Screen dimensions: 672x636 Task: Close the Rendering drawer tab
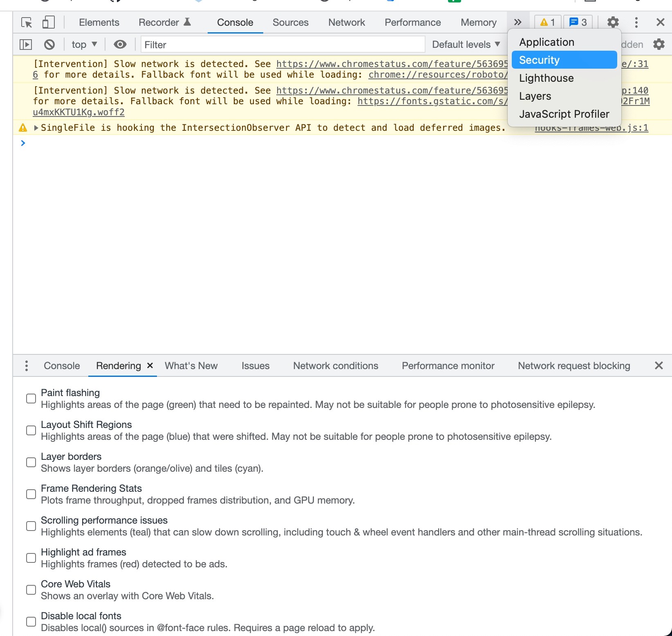coord(150,365)
